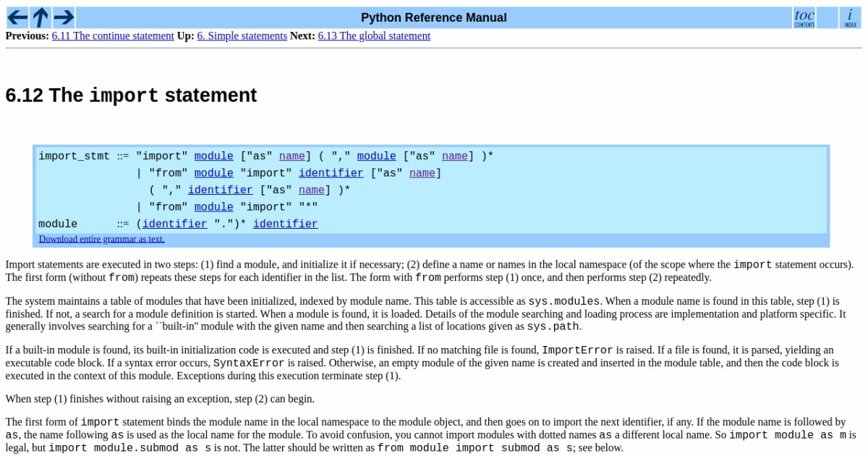The image size is (868, 456).
Task: Click 'When step (1) finishes without raising' sentence
Action: [x=160, y=399]
